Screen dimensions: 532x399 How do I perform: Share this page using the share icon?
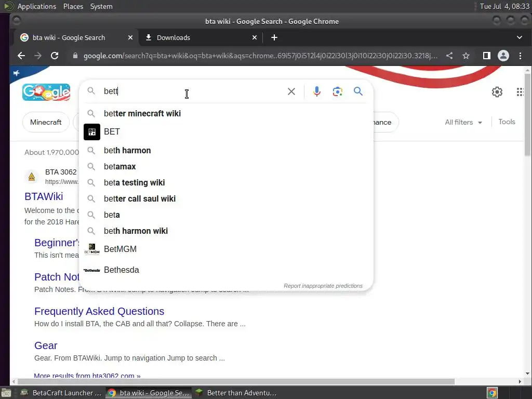point(449,56)
